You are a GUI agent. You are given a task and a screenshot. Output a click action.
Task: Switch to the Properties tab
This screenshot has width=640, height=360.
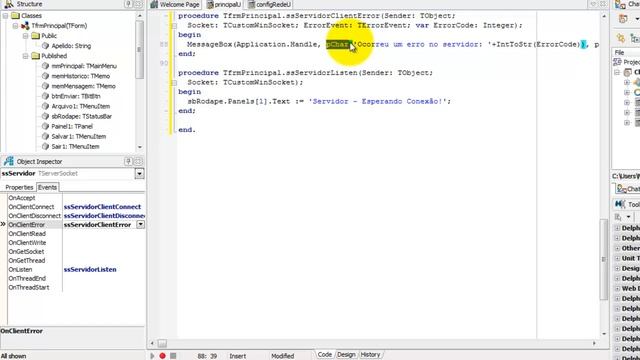[x=19, y=187]
